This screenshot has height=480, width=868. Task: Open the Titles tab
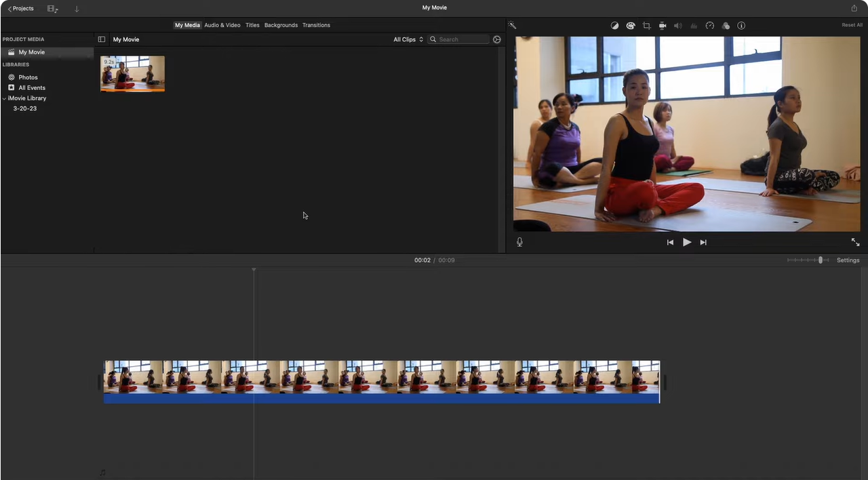(252, 25)
